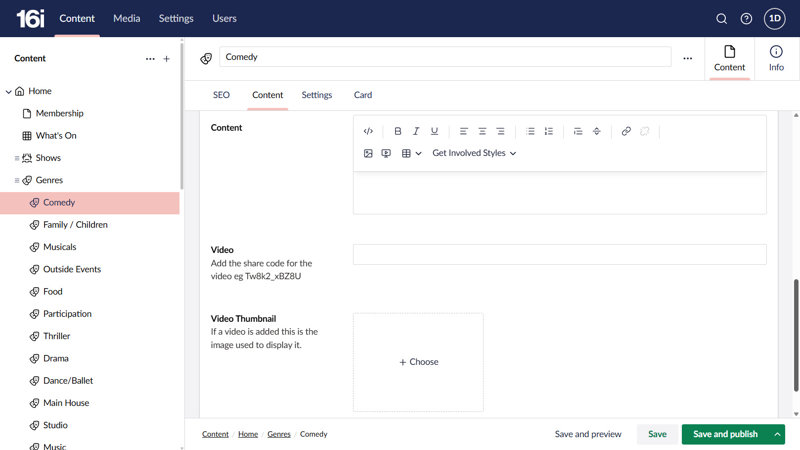Viewport: 800px width, 450px height.
Task: Collapse the Genres tree node
Action: 17,180
